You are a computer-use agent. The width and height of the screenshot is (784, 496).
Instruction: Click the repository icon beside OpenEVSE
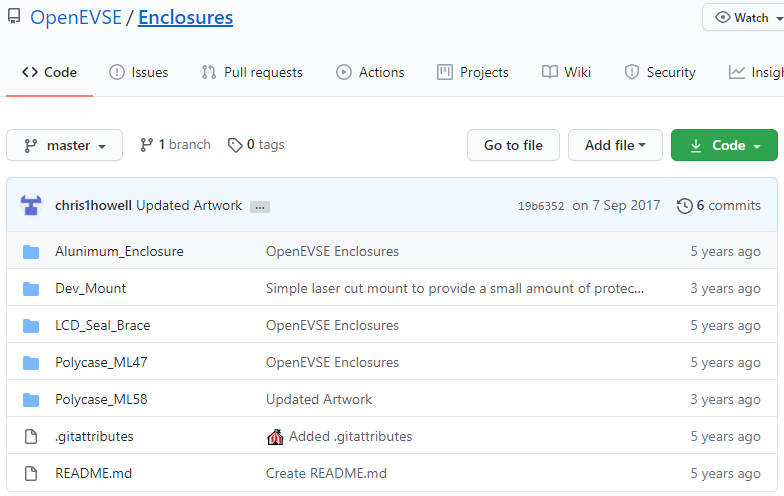14,17
